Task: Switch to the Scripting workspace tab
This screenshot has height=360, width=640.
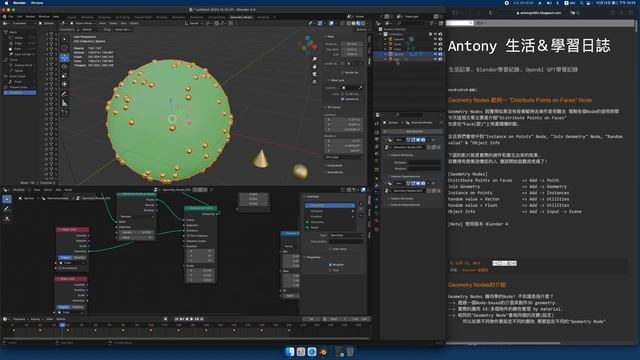Action: 263,18
